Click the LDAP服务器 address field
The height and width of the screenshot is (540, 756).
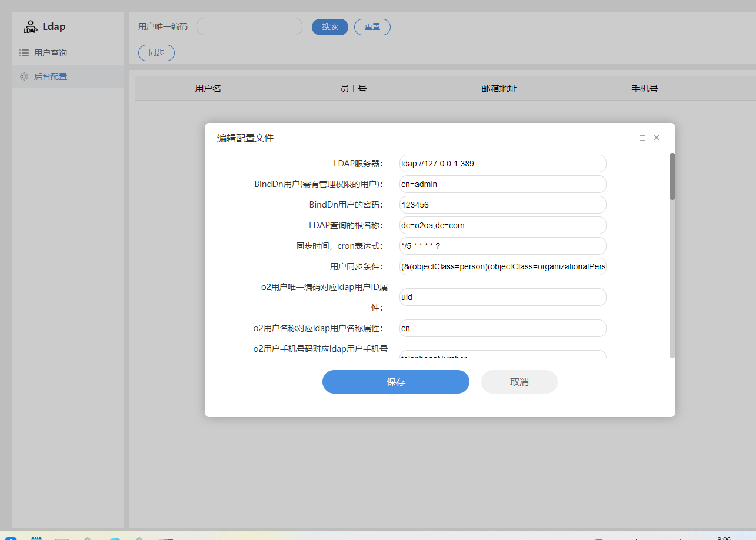pyautogui.click(x=502, y=164)
